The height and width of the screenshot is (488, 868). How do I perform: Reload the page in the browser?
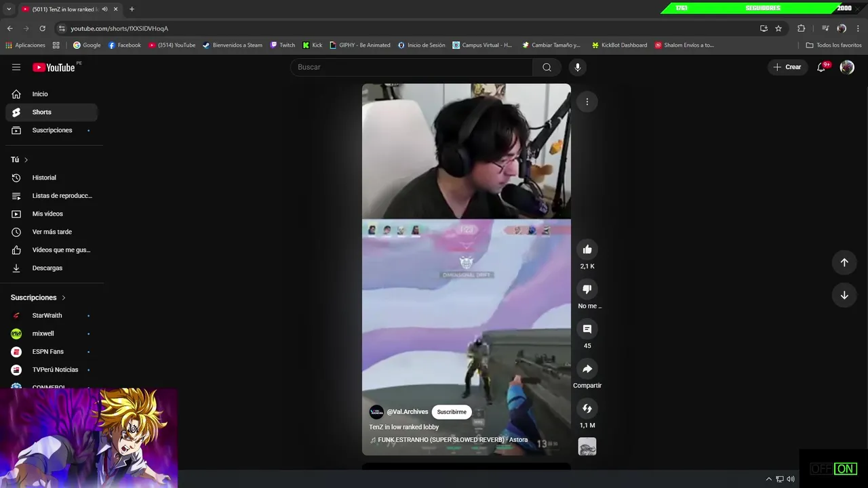pos(42,28)
